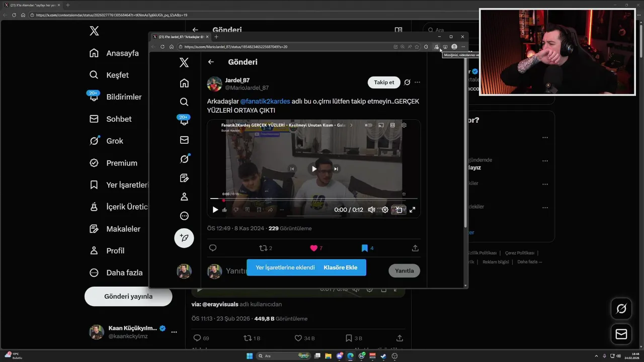
Task: Click the favorite star in the front browser address bar
Action: pyautogui.click(x=417, y=47)
